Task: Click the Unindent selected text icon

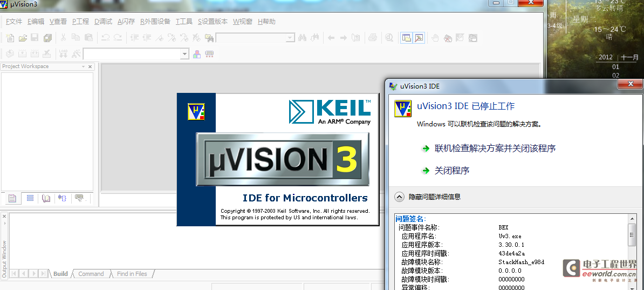Action: coord(147,38)
